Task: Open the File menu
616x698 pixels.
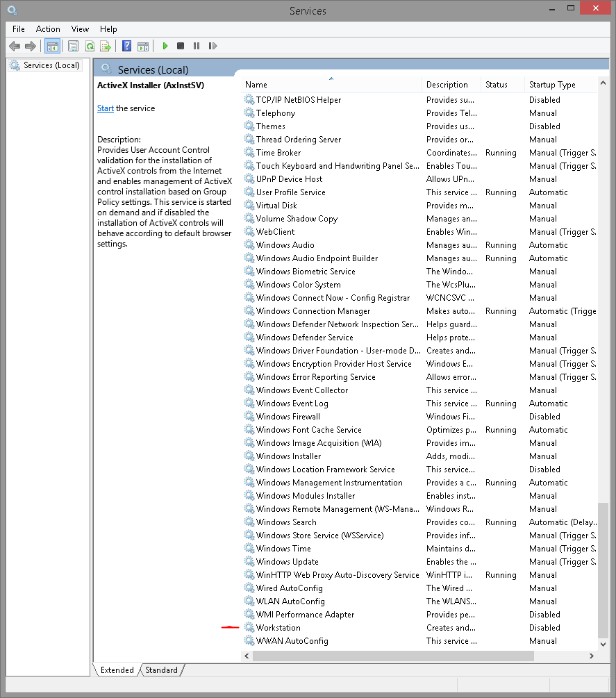Action: [x=19, y=29]
